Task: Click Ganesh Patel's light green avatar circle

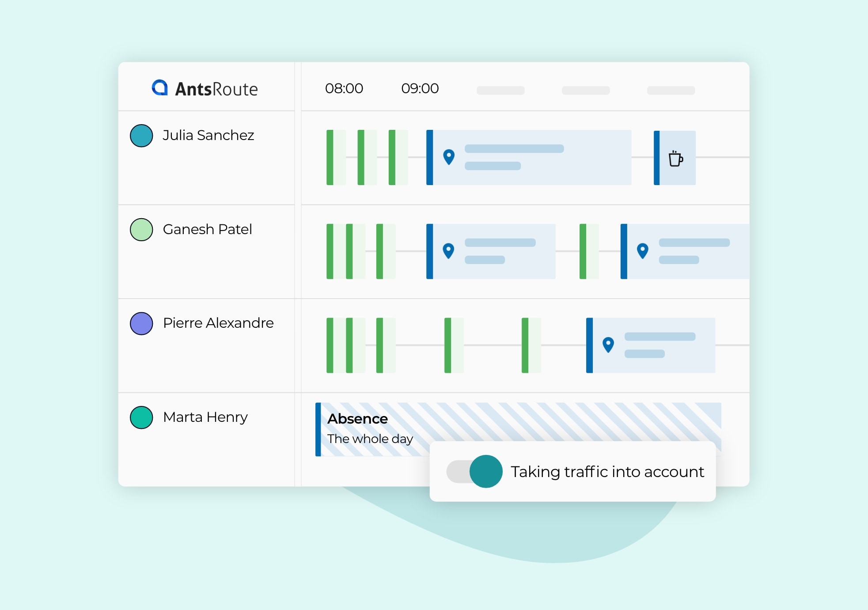Action: [x=141, y=229]
